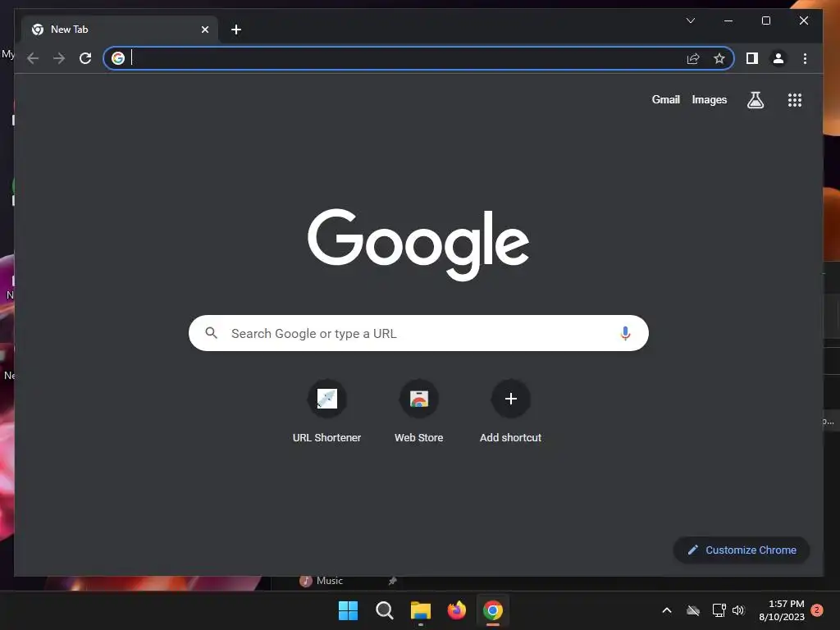Click the magnifier in Google search box
The height and width of the screenshot is (630, 840).
212,333
